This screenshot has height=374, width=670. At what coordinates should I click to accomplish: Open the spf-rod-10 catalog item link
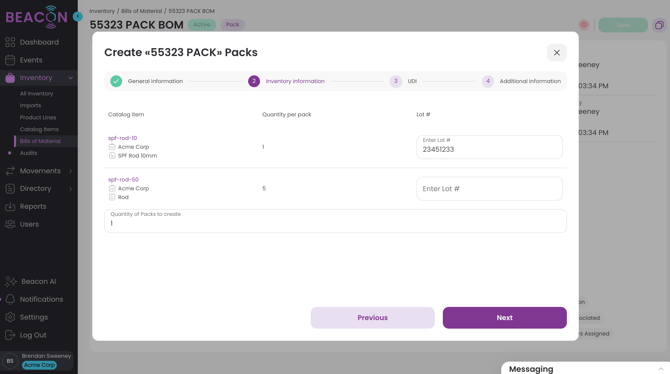pyautogui.click(x=123, y=138)
